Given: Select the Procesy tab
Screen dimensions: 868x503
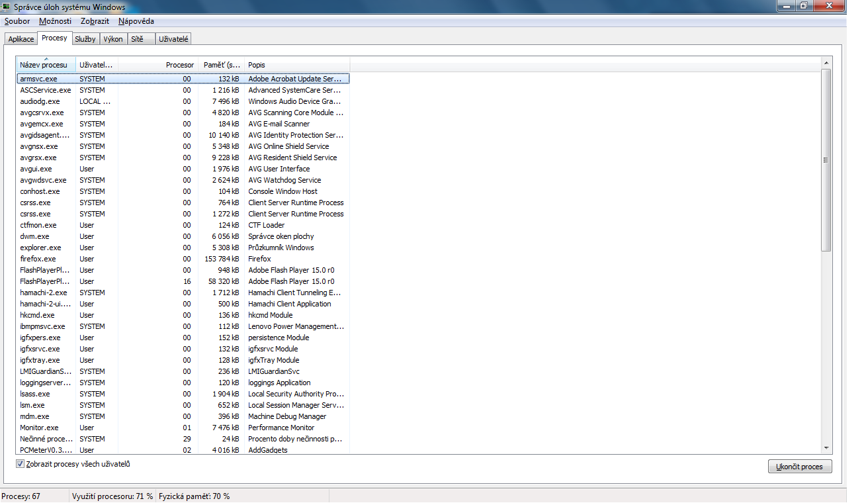Looking at the screenshot, I should [54, 38].
